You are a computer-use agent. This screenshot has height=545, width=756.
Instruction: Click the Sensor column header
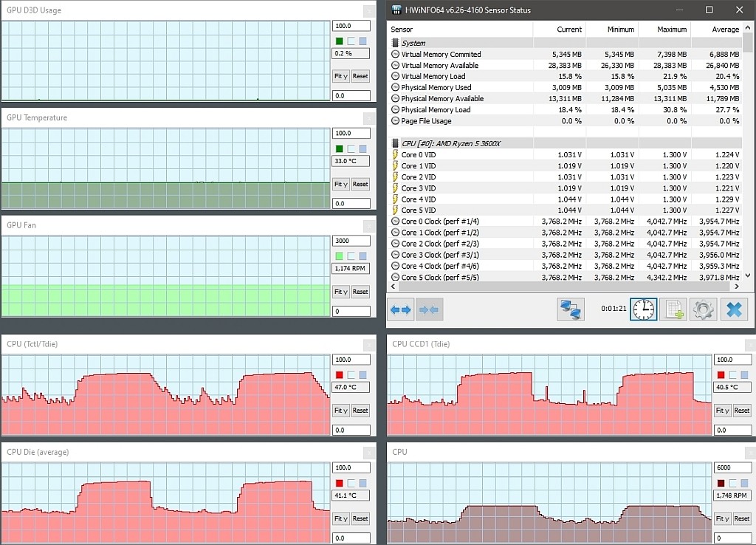[460, 30]
